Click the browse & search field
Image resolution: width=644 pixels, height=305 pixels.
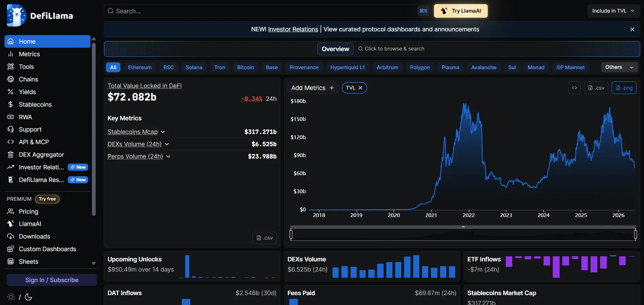[x=391, y=49]
